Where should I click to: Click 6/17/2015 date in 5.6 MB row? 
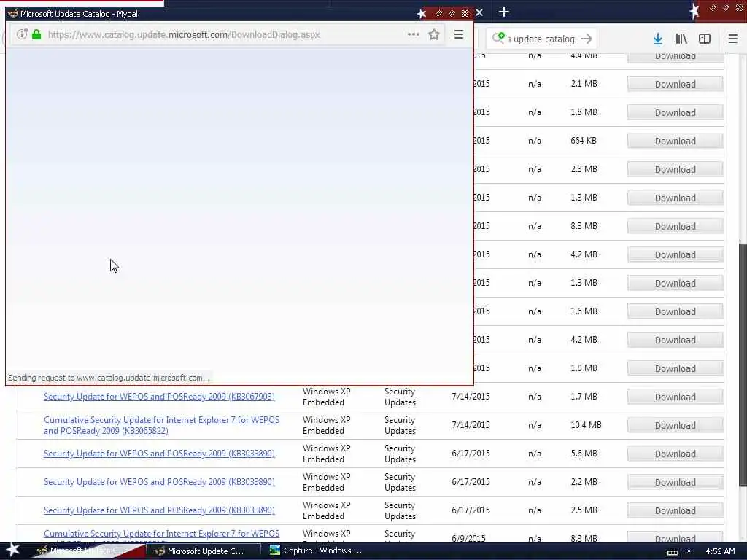click(x=471, y=454)
